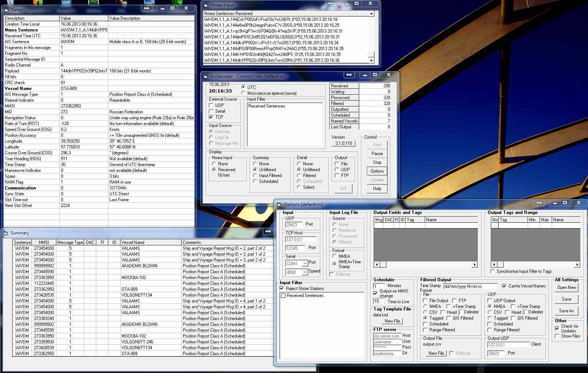
Task: Toggle Output on MMSI change checkbox
Action: (x=375, y=293)
